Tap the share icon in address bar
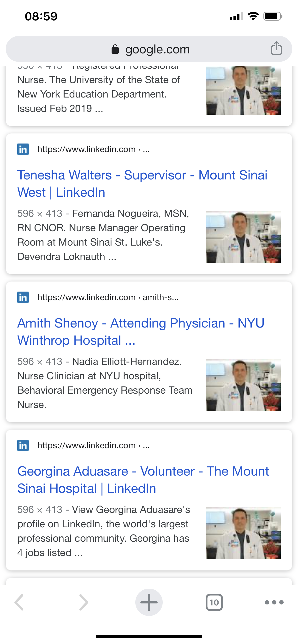Image resolution: width=298 pixels, height=644 pixels. coord(276,48)
